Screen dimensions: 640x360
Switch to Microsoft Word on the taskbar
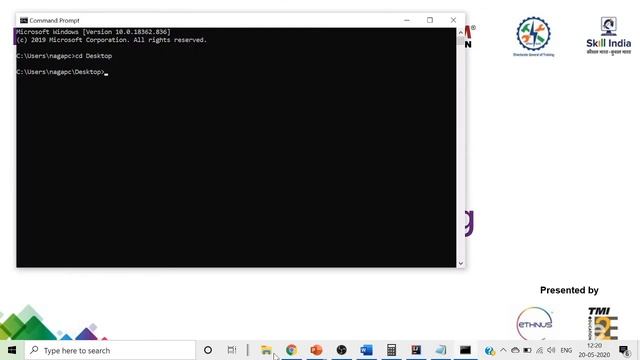(x=367, y=350)
